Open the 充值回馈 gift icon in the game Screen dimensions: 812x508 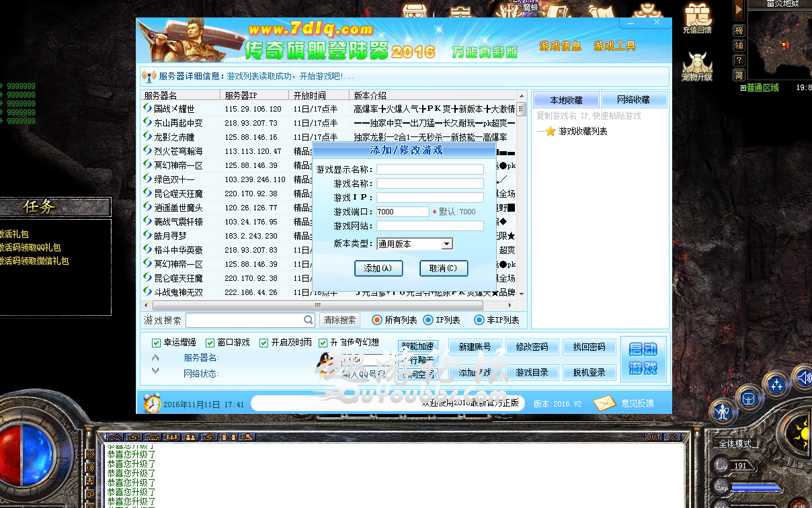click(697, 17)
